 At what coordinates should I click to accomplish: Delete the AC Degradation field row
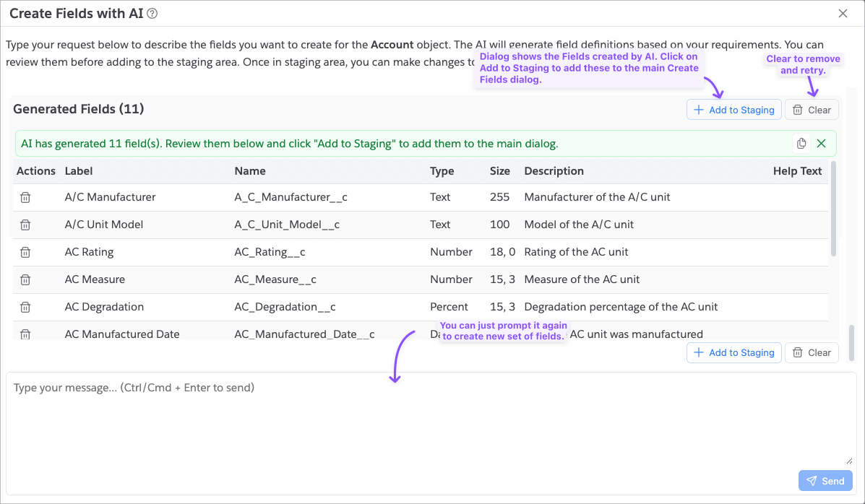(x=25, y=307)
